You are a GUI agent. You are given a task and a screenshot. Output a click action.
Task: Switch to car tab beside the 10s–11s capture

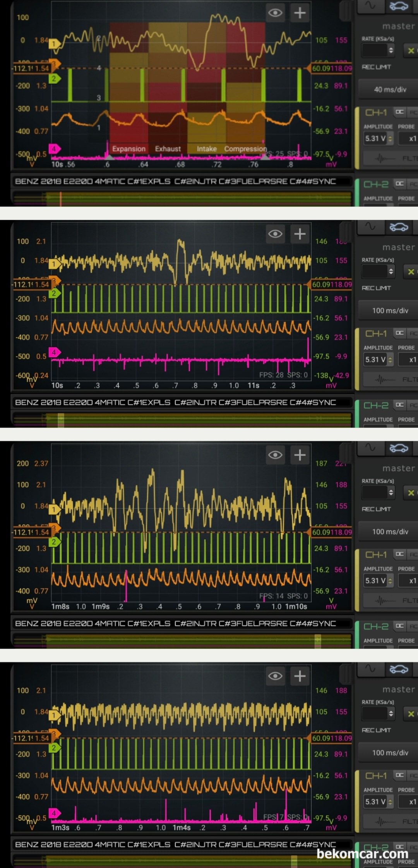point(399,227)
